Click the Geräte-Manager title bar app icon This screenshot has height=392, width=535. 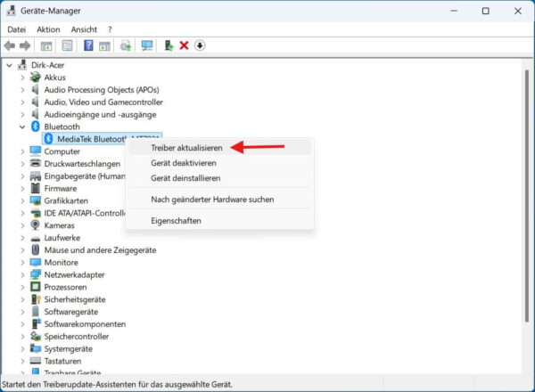11,11
